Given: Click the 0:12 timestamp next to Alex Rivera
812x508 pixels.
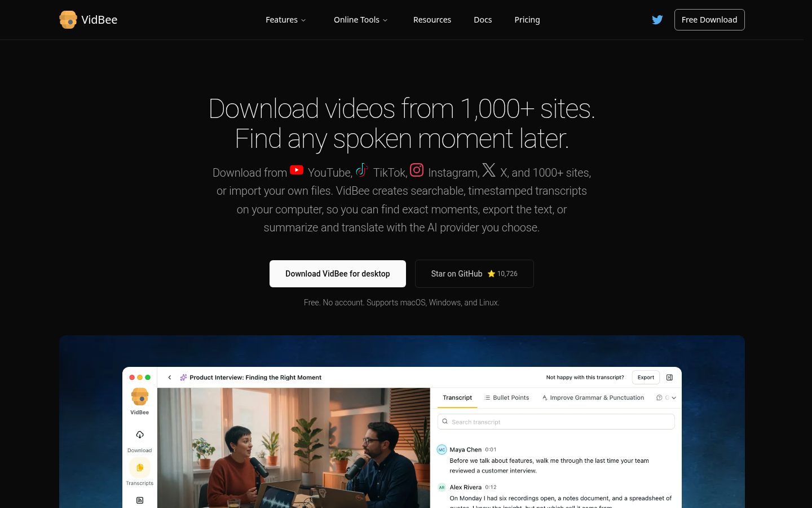Looking at the screenshot, I should (x=491, y=487).
